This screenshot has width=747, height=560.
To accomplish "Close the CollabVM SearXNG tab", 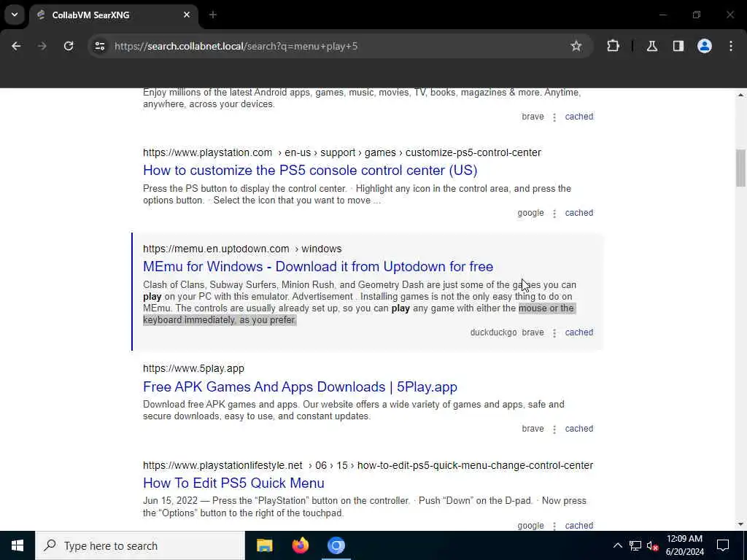I will point(187,15).
